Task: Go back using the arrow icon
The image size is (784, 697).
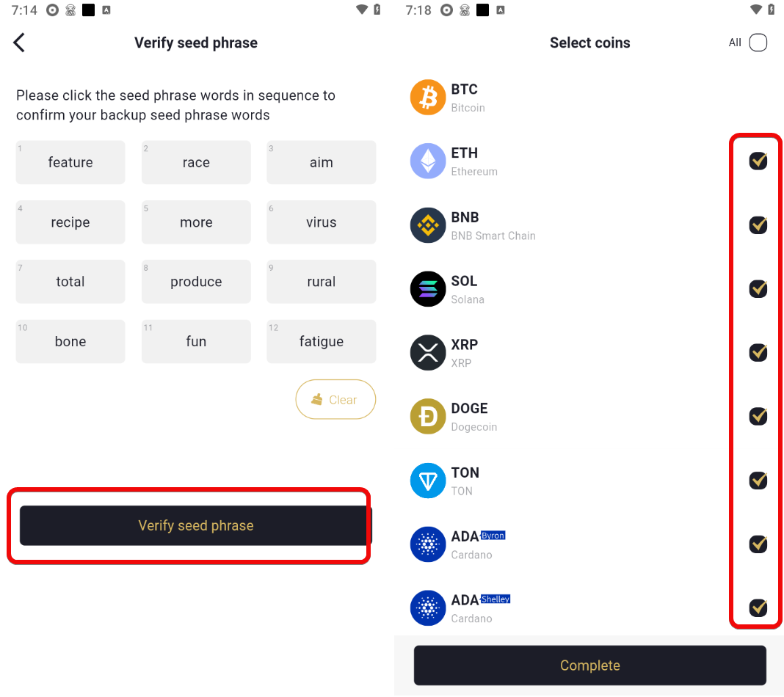Action: (19, 43)
